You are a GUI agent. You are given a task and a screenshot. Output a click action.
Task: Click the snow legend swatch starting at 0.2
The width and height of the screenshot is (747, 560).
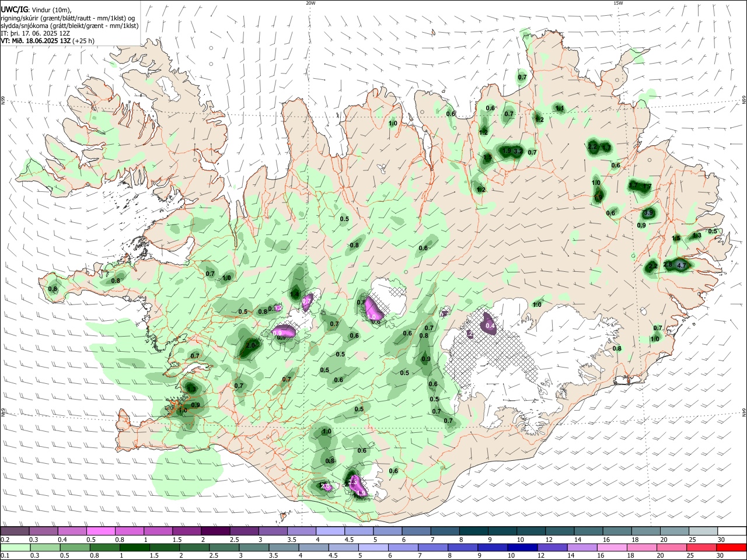pos(15,531)
